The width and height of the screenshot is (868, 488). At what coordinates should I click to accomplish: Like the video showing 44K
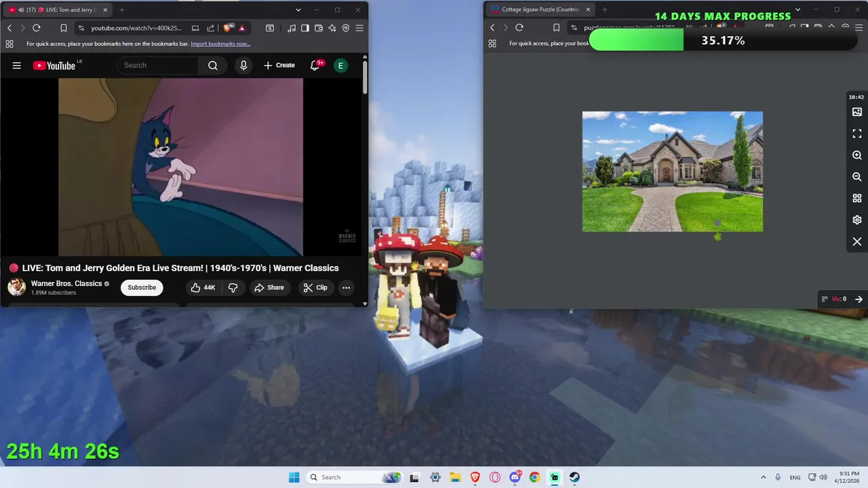(203, 287)
